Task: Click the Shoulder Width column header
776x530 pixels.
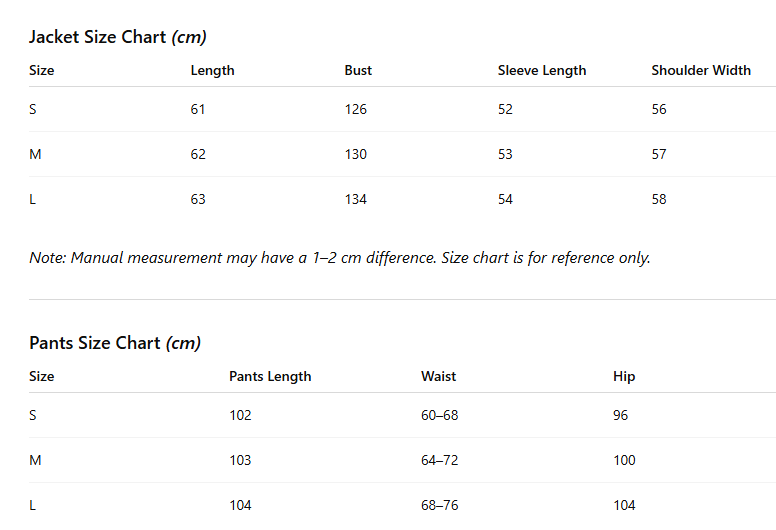Action: point(701,70)
